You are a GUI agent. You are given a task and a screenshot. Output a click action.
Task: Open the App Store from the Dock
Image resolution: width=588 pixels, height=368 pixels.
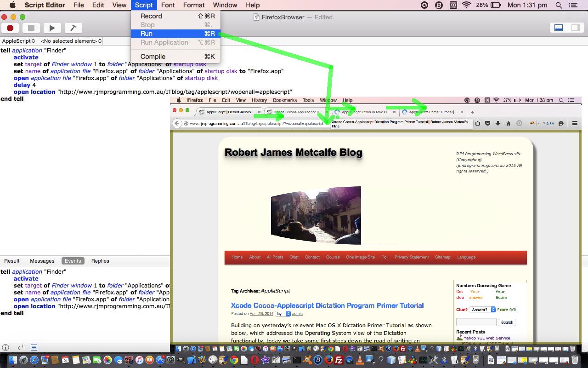(160, 360)
